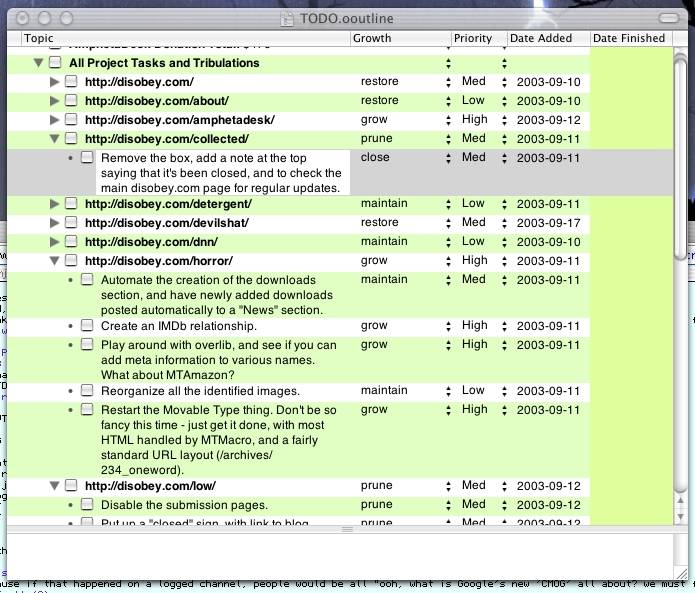Click the 'close' growth value in selected row
Viewport: 695px width, 593px height.
click(375, 157)
